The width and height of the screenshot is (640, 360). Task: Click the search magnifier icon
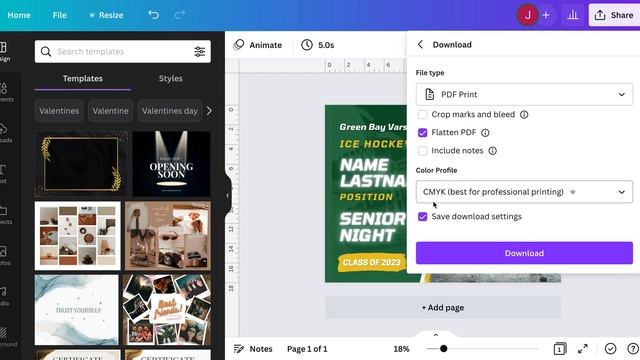tap(46, 51)
